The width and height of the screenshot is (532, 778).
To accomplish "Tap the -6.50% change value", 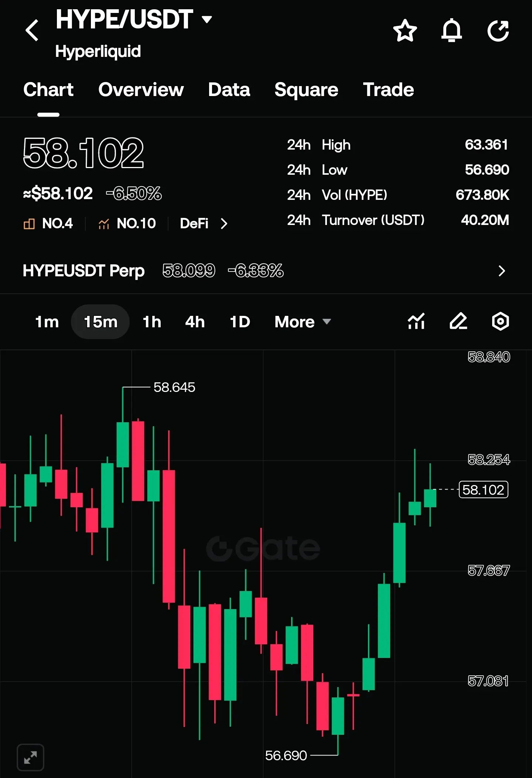I will click(134, 194).
